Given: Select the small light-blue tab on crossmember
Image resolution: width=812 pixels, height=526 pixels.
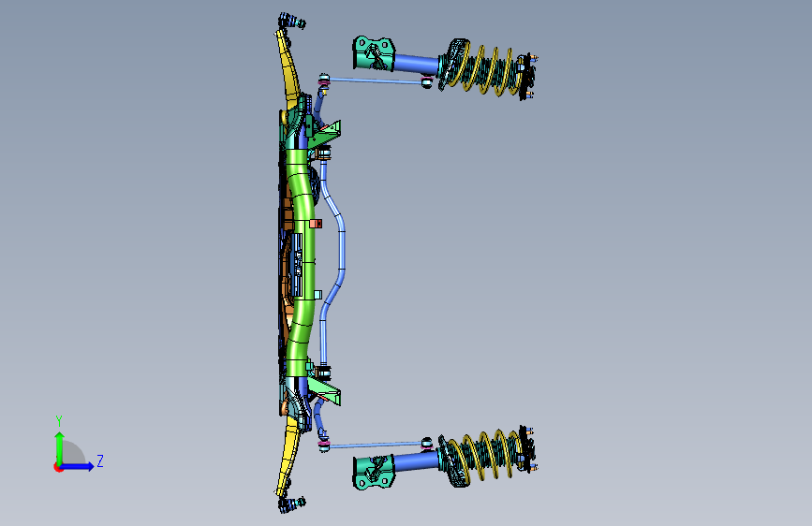Looking at the screenshot, I should click(x=318, y=295).
